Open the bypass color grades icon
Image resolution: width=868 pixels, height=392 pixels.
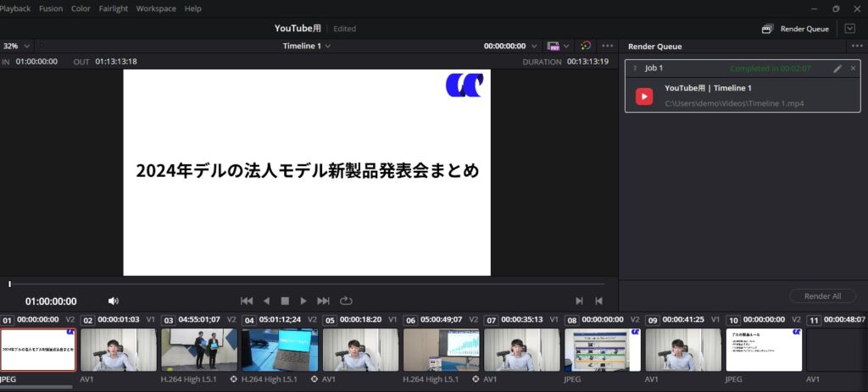[x=585, y=46]
